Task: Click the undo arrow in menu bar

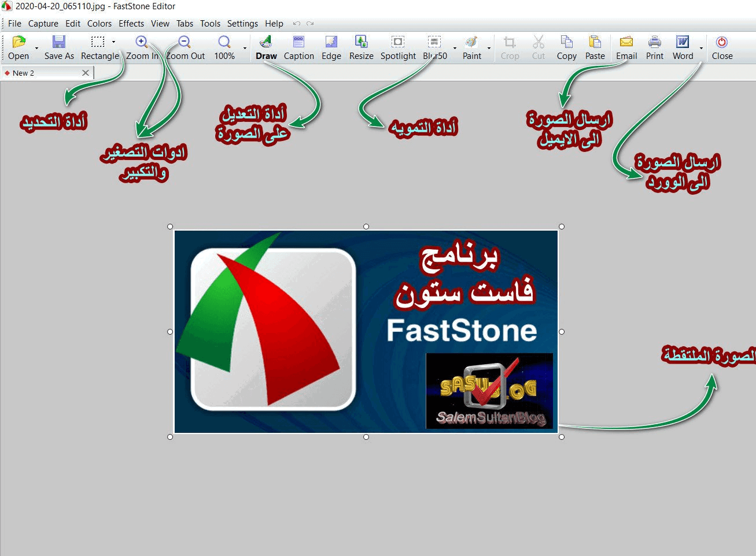Action: [x=297, y=24]
